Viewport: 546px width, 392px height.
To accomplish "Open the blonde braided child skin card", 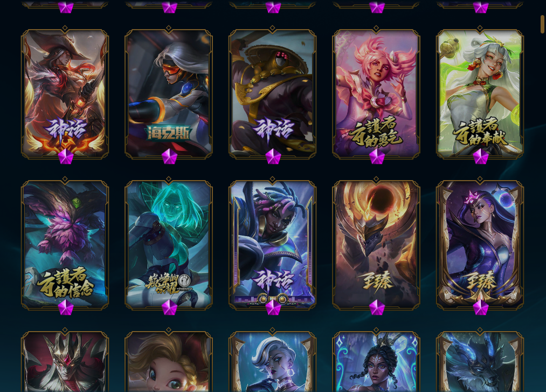I will (x=169, y=361).
